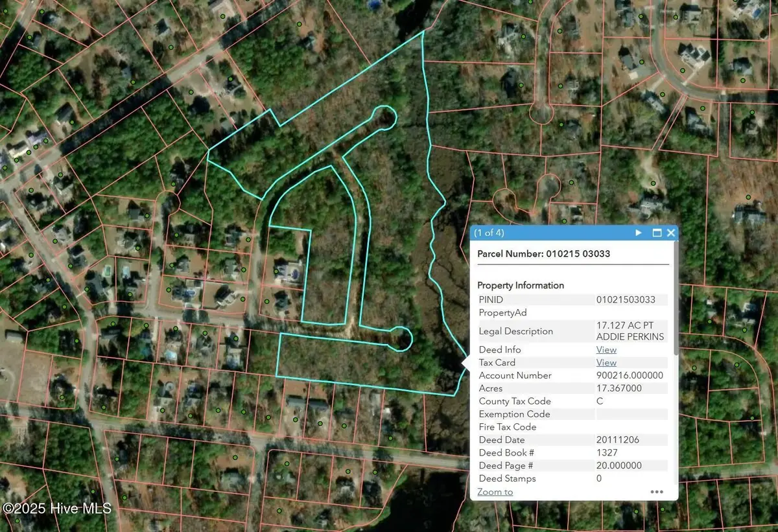Image resolution: width=778 pixels, height=532 pixels.
Task: View the Tax Card document
Action: [x=606, y=362]
